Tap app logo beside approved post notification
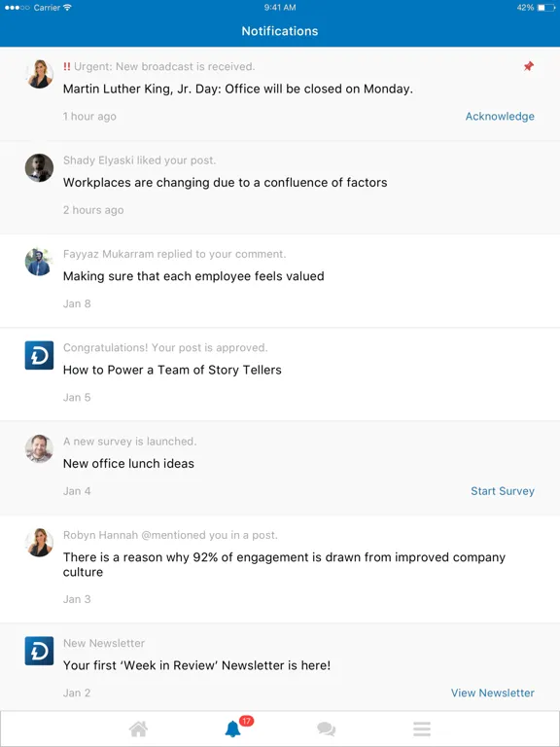The width and height of the screenshot is (560, 747). (39, 355)
